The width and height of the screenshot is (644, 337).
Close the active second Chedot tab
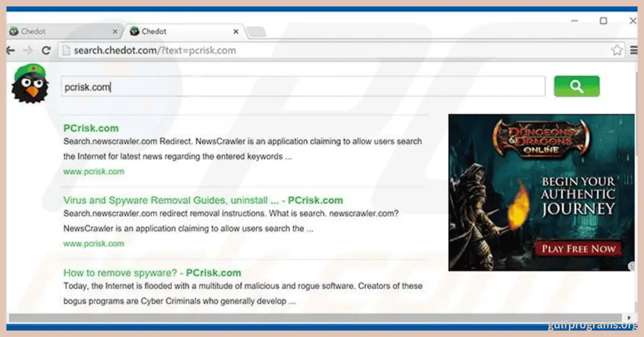click(236, 32)
